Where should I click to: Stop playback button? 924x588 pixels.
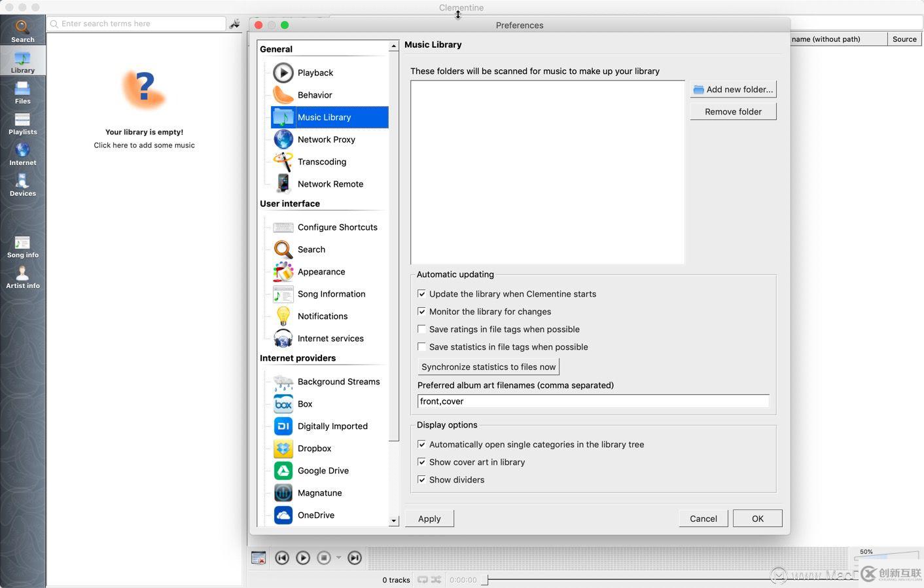pos(324,558)
